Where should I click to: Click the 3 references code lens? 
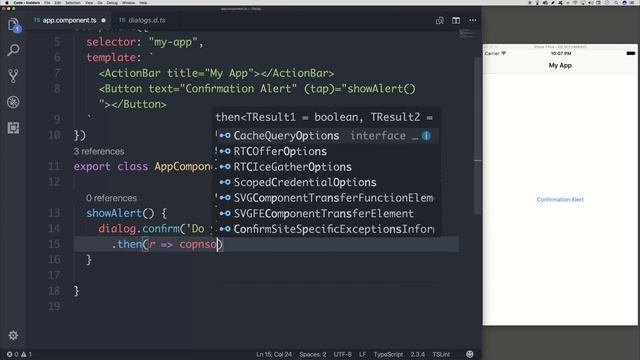[99, 151]
